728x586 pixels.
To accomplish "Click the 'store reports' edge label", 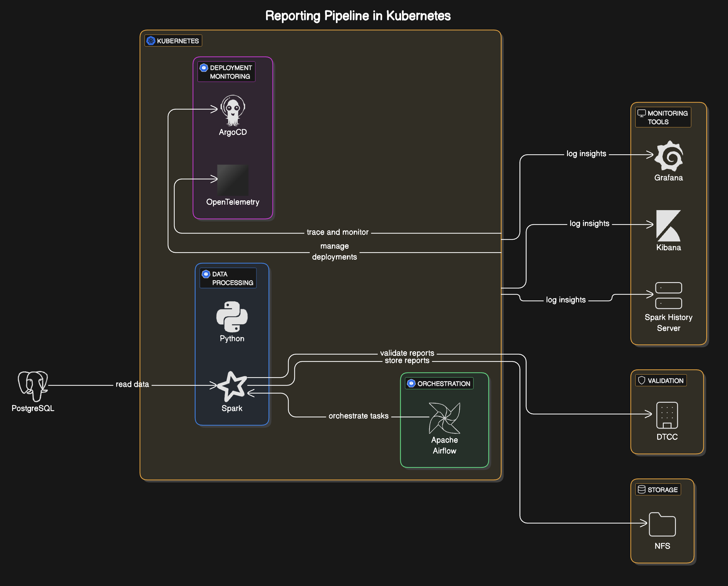I will 407,361.
